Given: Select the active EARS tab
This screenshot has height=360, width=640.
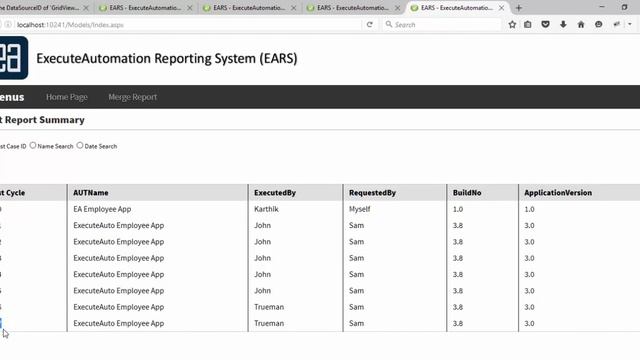Looking at the screenshot, I should pyautogui.click(x=456, y=8).
